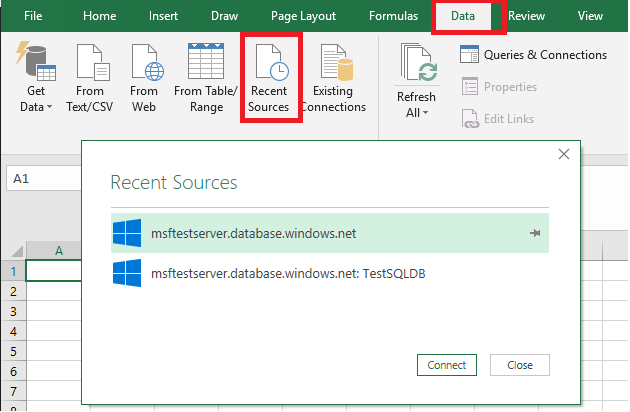Select row 6 header

14,371
